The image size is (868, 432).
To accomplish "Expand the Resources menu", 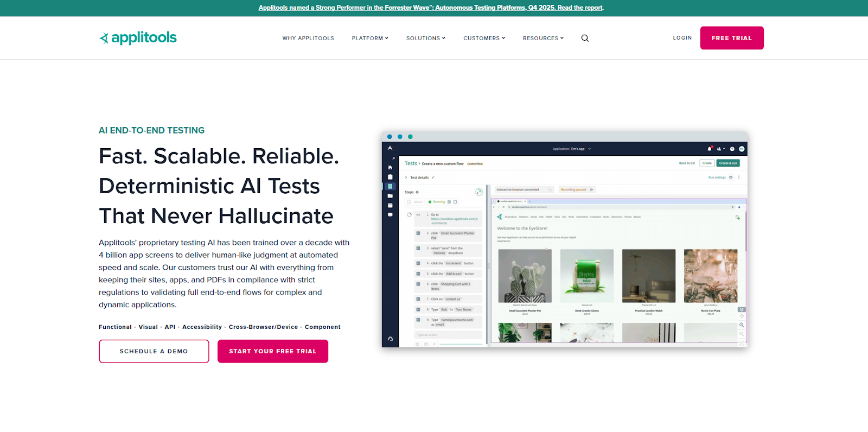I will 543,38.
